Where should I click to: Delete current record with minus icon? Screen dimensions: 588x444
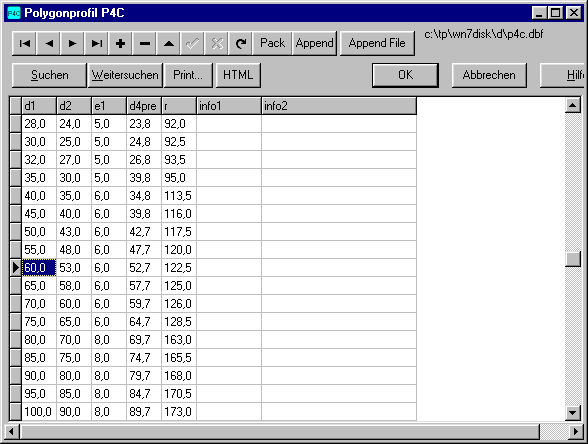[x=145, y=44]
